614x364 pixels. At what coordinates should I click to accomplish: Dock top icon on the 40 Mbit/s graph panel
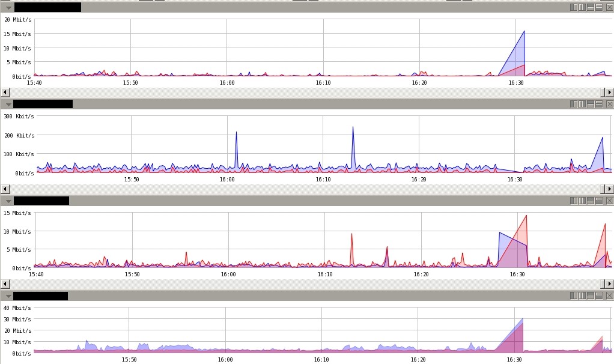pos(591,296)
